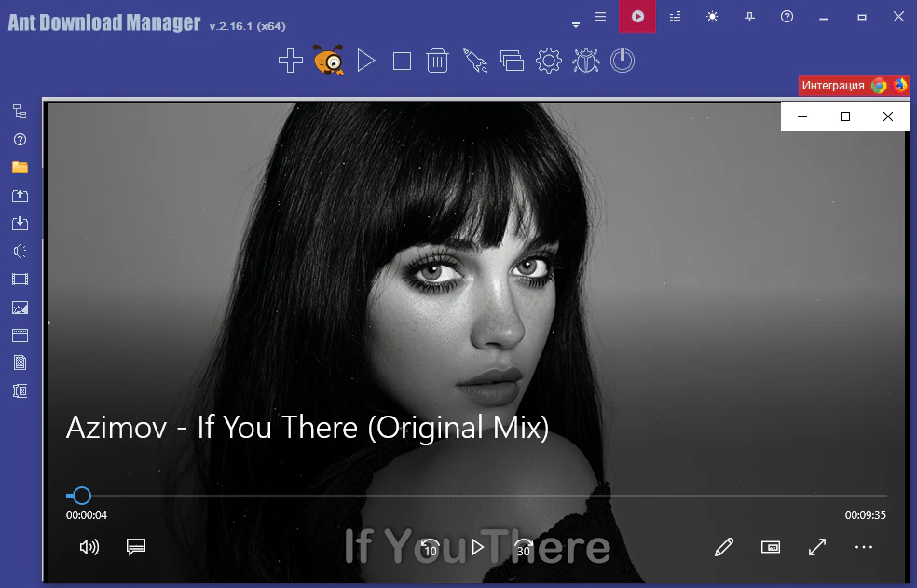Open settings with the gear icon
917x588 pixels.
coord(549,61)
